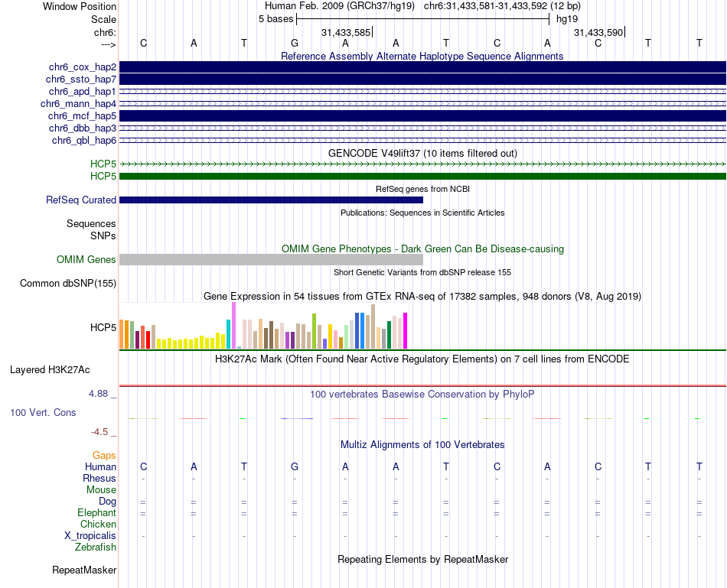Click the chr6_mcf_hap5 solid alignment bar
Viewport: 727px width, 588px height.
tap(422, 115)
